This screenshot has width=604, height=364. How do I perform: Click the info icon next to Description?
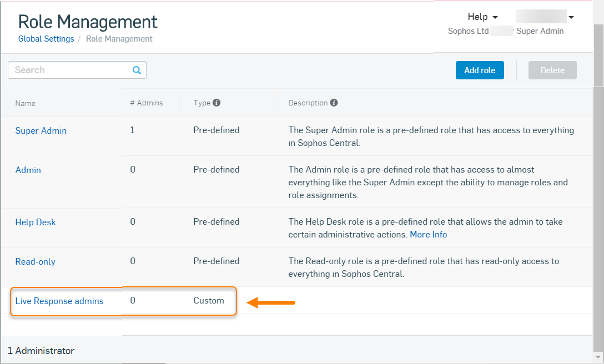[x=334, y=103]
